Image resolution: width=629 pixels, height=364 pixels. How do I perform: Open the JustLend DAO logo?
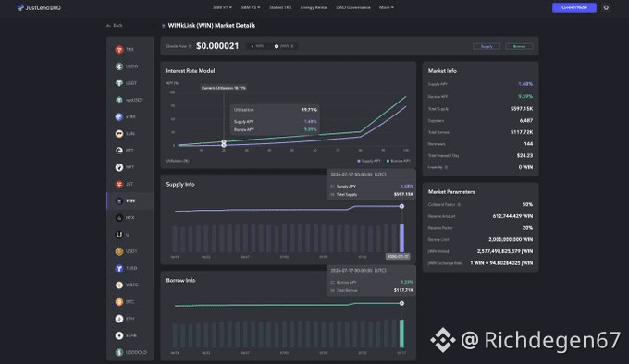coord(39,7)
